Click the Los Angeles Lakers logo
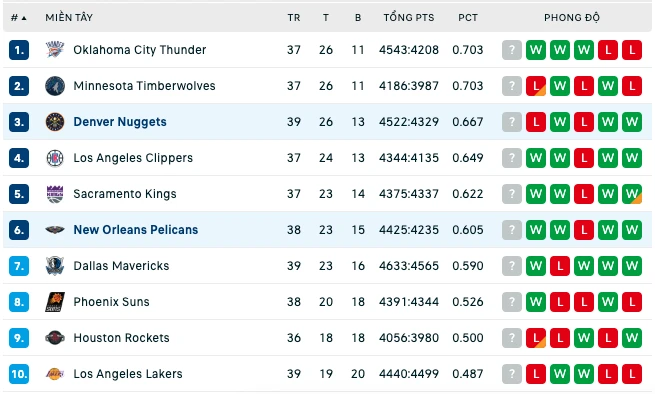655x394 pixels. (55, 374)
